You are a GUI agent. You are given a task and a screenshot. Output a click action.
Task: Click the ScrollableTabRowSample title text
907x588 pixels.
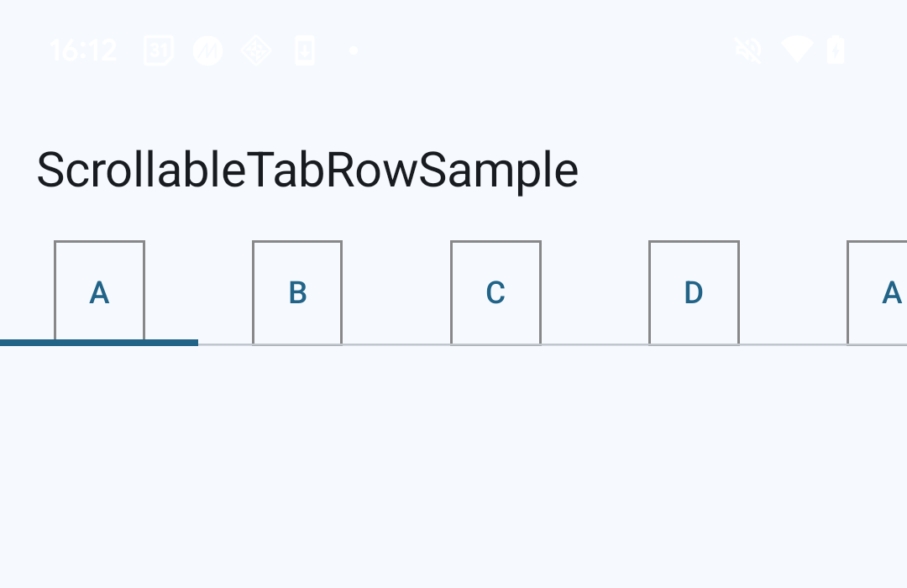[307, 170]
